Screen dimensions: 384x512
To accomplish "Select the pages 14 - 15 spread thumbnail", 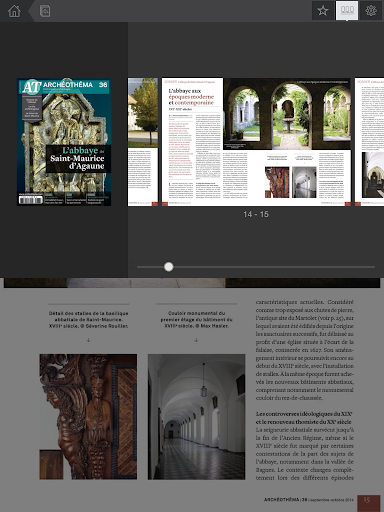I will [256, 142].
